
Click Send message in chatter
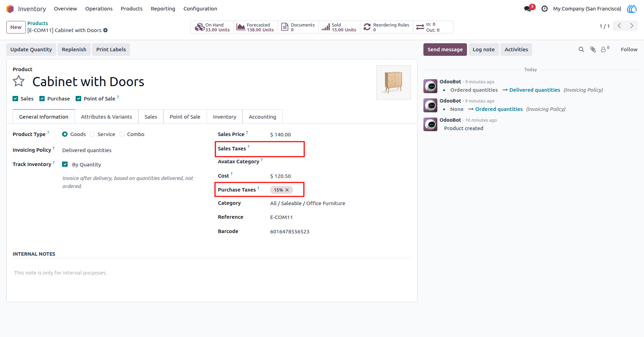[x=445, y=50]
